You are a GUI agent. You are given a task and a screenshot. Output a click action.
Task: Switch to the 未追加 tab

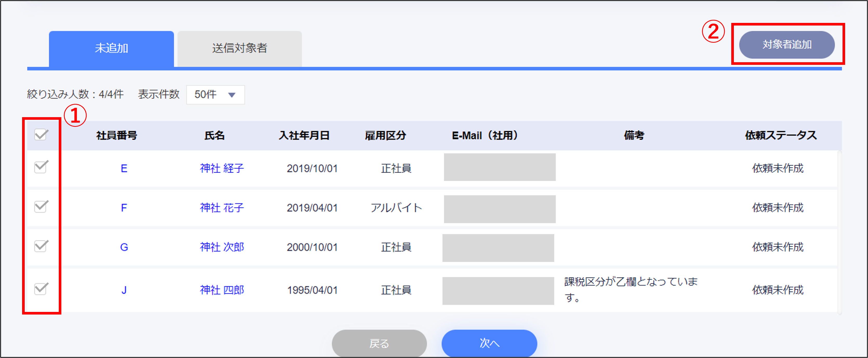click(x=111, y=49)
